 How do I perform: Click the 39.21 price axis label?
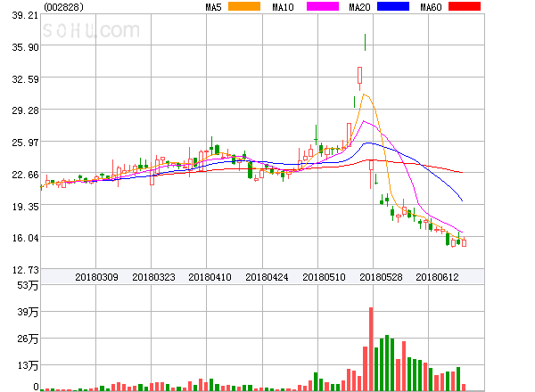tap(20, 16)
